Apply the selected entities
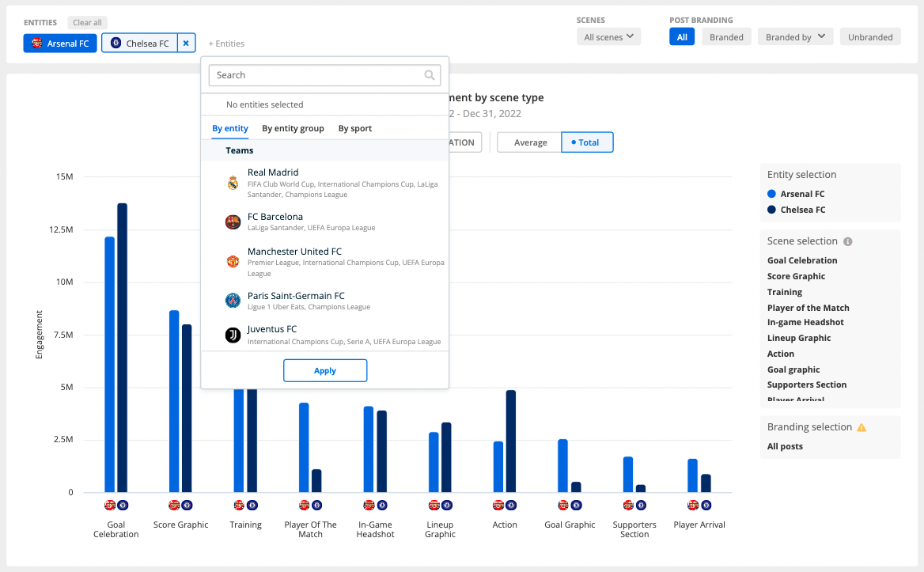Screen dimensions: 924x572 325,370
